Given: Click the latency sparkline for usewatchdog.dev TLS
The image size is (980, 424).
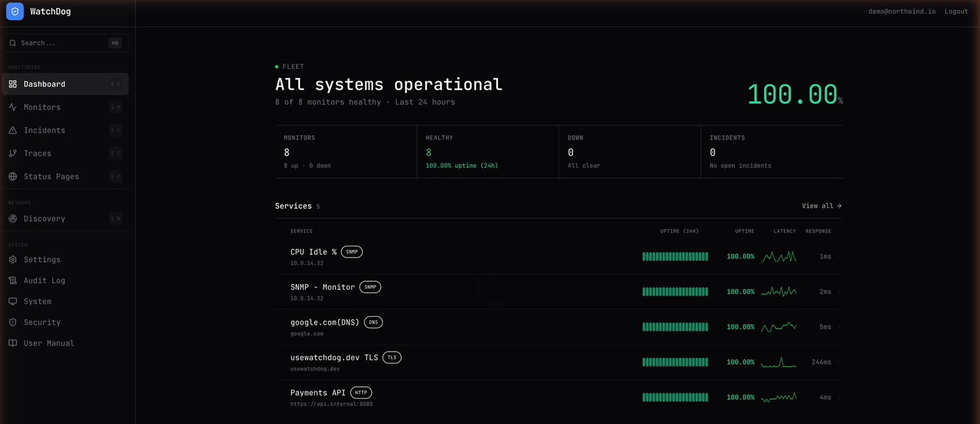Looking at the screenshot, I should (778, 362).
